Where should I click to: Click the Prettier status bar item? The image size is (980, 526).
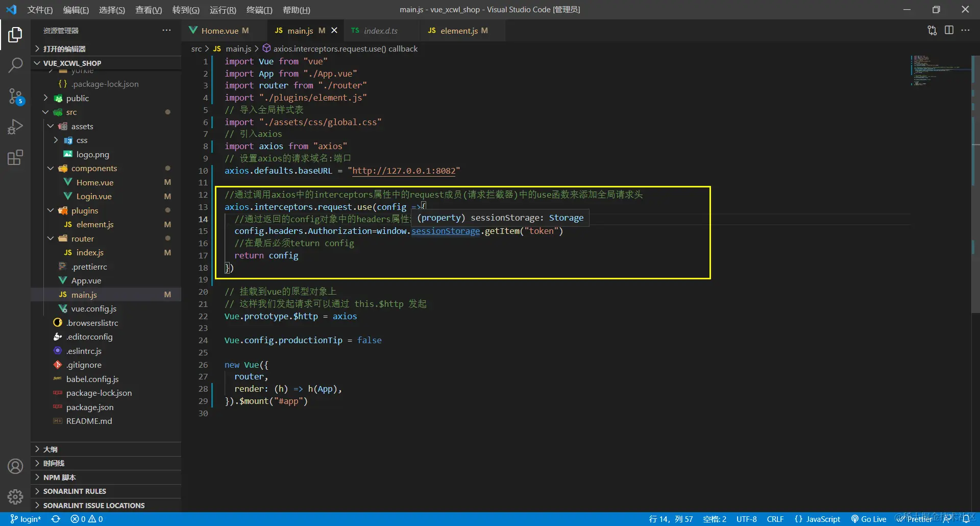[x=914, y=519]
